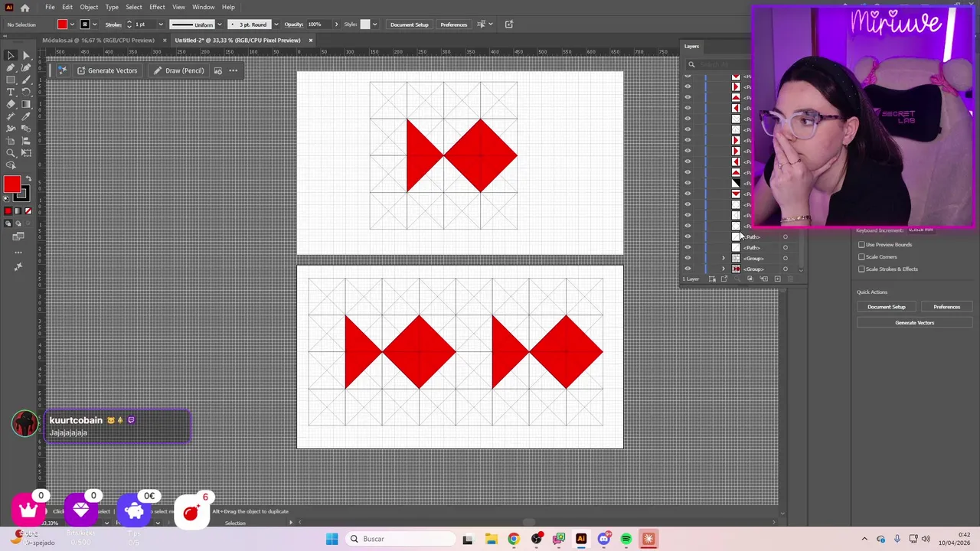Click the Change Screen Mode icon
The width and height of the screenshot is (980, 551).
click(18, 236)
